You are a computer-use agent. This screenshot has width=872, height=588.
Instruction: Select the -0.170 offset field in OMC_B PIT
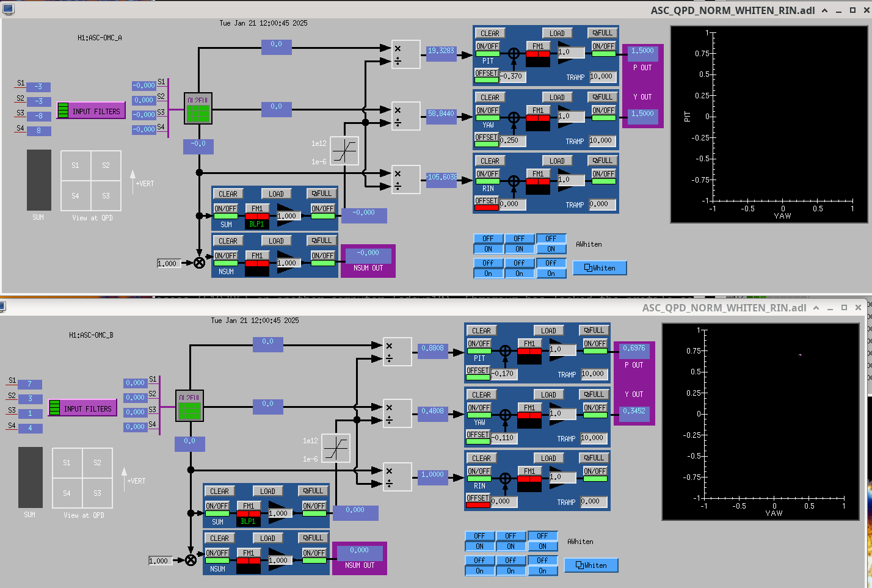click(x=504, y=374)
